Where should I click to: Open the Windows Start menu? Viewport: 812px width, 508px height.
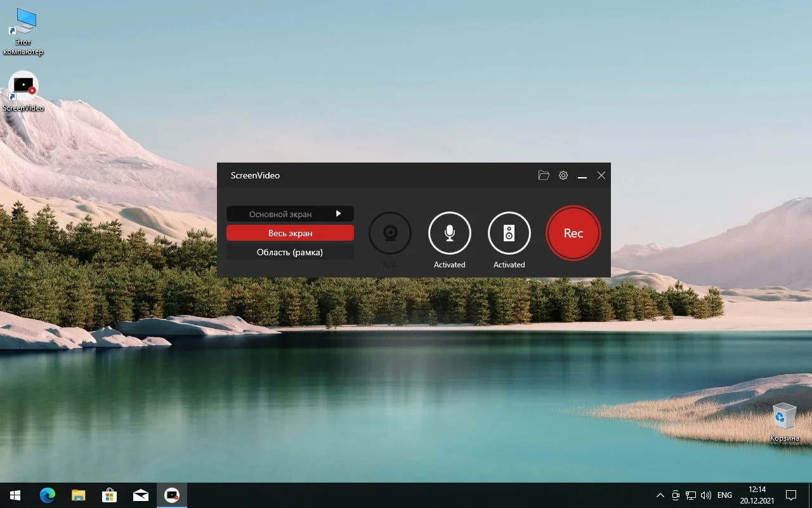15,495
